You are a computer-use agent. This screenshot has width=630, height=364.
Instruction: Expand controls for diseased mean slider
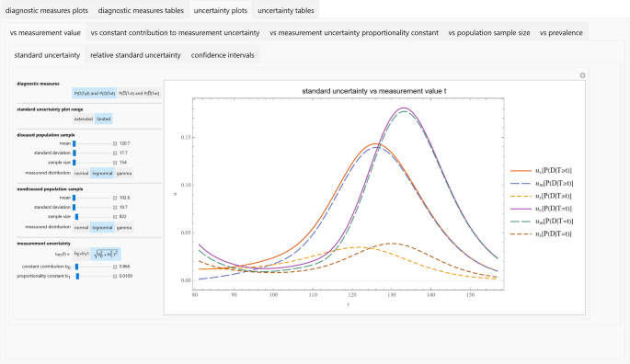[115, 143]
